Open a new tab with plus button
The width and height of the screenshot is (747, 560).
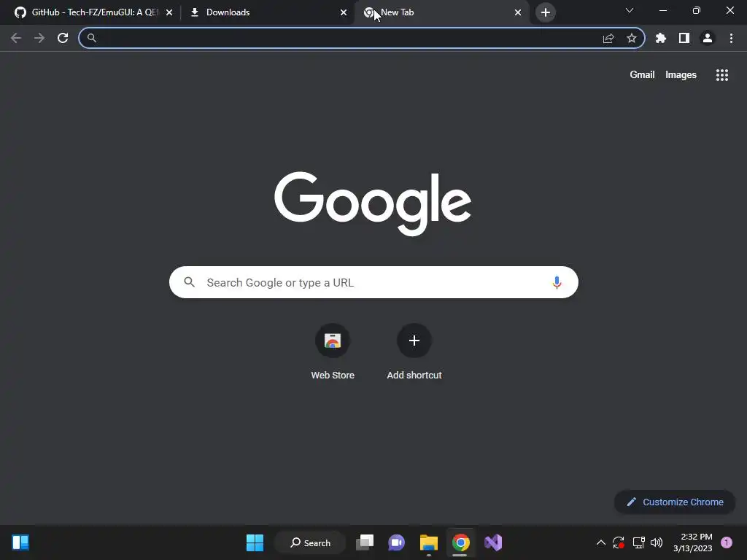coord(546,12)
